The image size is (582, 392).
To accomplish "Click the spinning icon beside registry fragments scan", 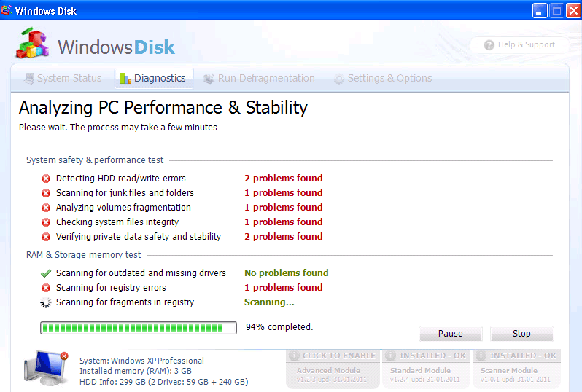I will tap(45, 302).
